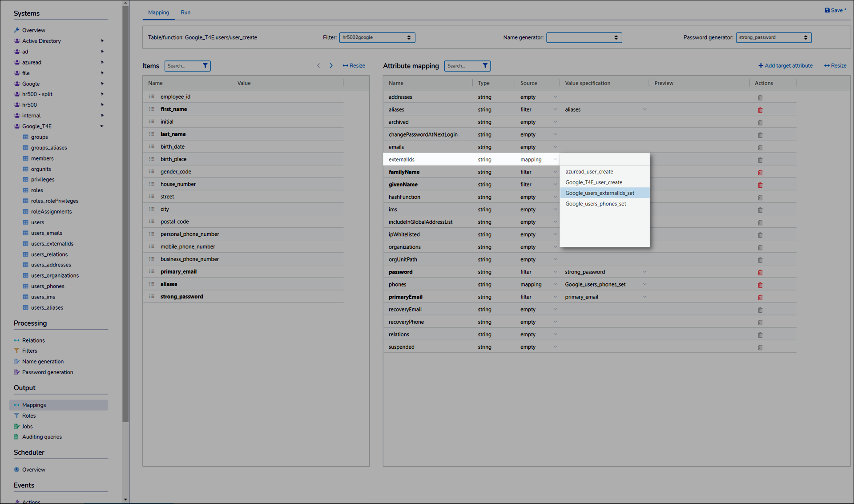Click the Items search filter funnel icon
The width and height of the screenshot is (854, 504).
click(x=205, y=66)
